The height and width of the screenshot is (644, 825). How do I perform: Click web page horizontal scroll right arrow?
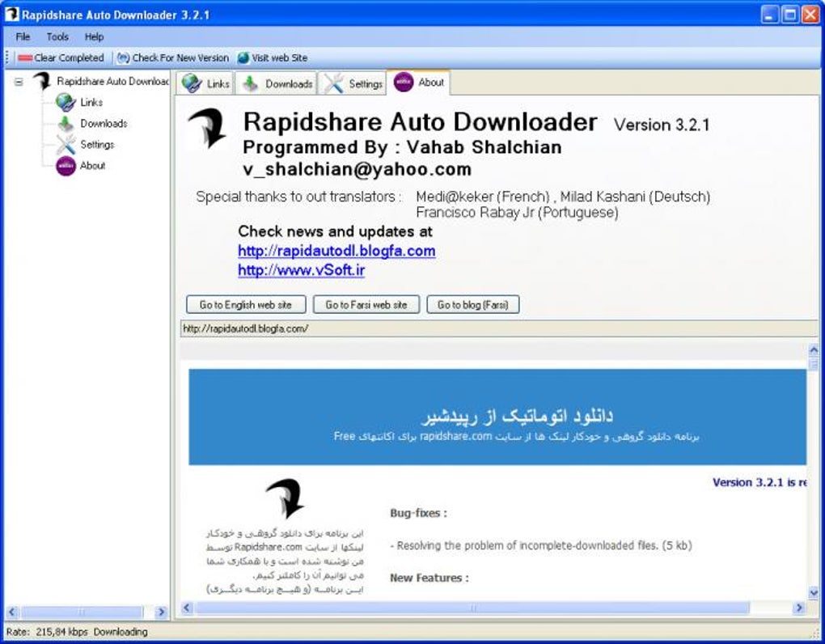(x=799, y=608)
